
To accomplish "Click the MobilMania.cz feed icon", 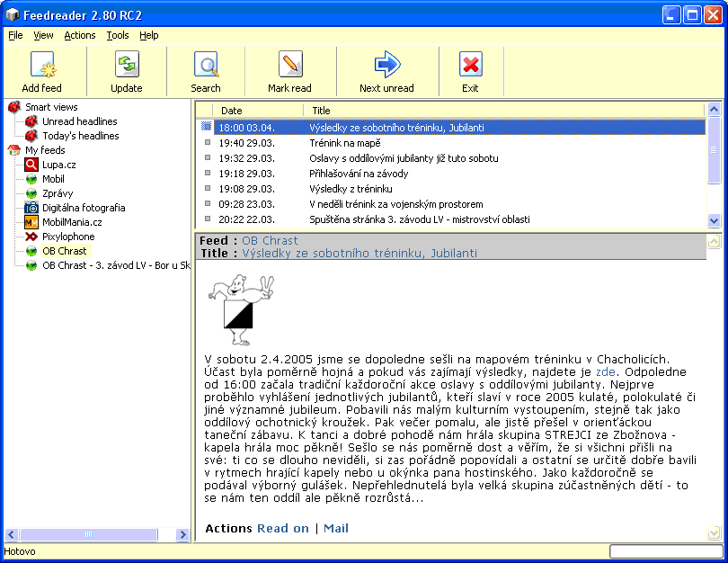I will pyautogui.click(x=31, y=222).
